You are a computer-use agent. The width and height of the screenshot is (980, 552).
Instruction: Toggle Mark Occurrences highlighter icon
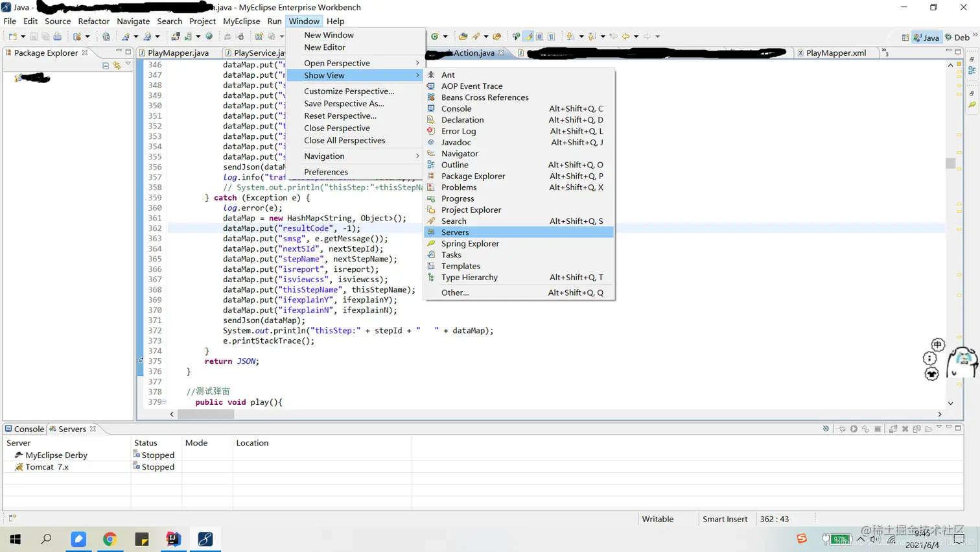click(528, 36)
